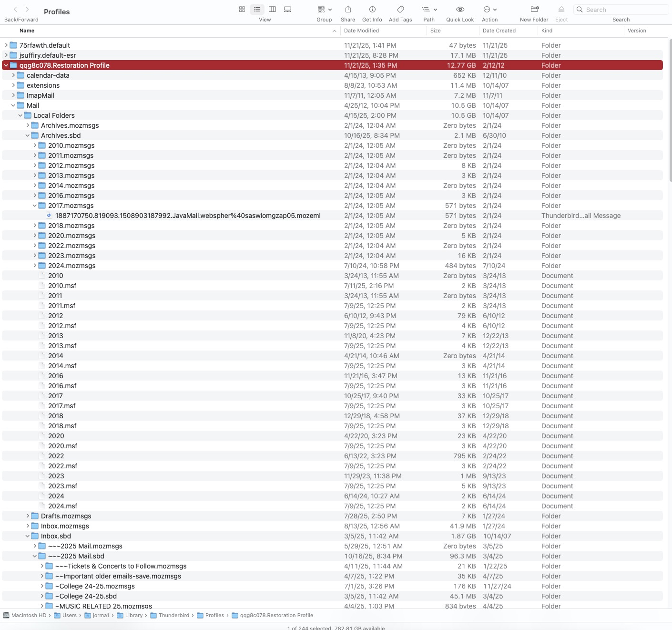Click jormal in the path bar
The width and height of the screenshot is (672, 630).
[97, 615]
